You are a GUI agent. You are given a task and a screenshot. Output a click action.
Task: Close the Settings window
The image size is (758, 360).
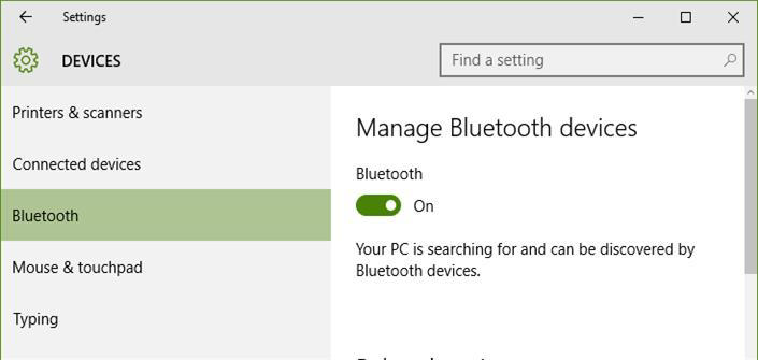click(x=733, y=18)
